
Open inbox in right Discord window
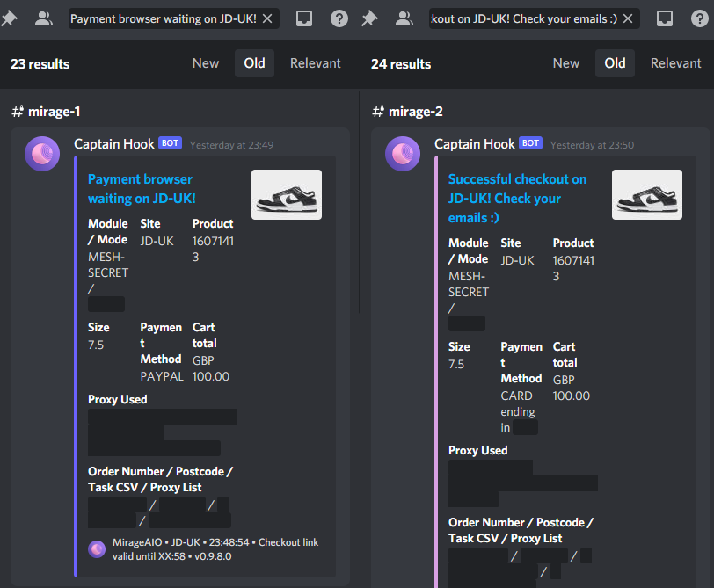[x=665, y=18]
